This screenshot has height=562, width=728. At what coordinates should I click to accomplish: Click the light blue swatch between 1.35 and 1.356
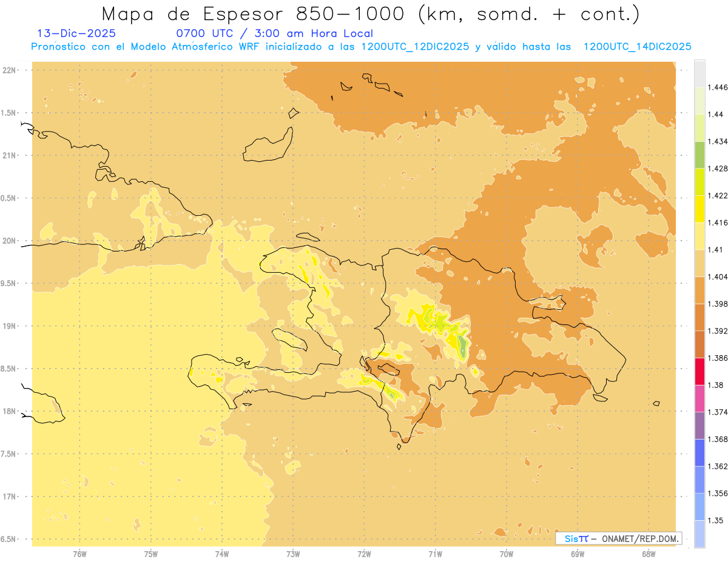699,507
